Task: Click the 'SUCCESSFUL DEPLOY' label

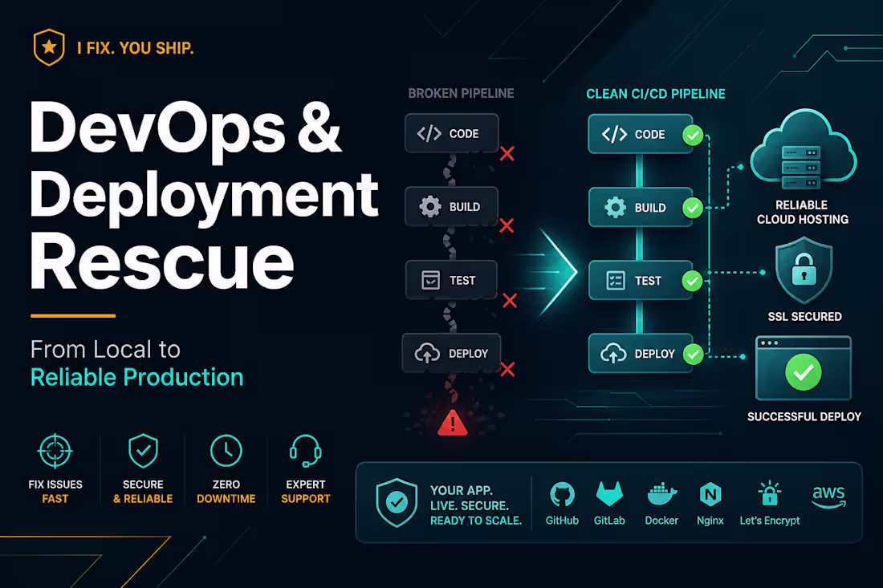Action: [x=804, y=417]
